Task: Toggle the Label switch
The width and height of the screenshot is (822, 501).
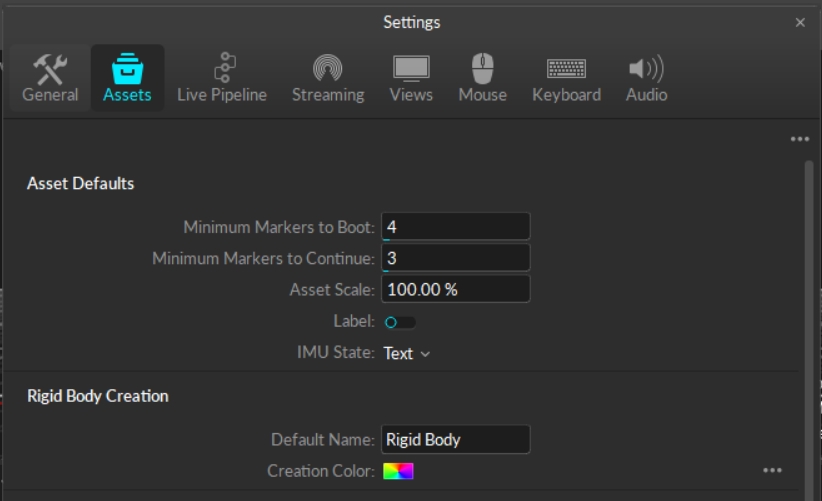Action: (399, 322)
